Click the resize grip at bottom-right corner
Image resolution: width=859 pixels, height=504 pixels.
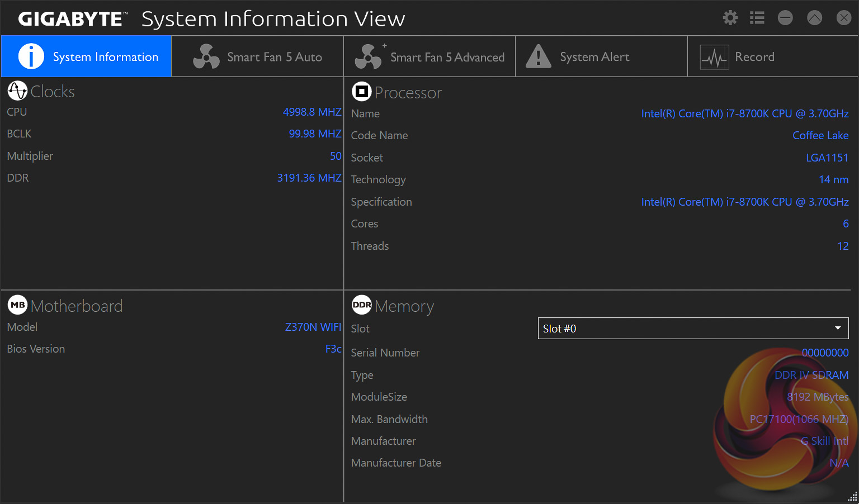click(x=853, y=497)
